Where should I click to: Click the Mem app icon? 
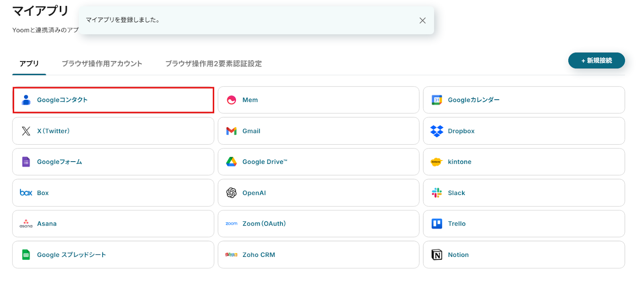[231, 100]
